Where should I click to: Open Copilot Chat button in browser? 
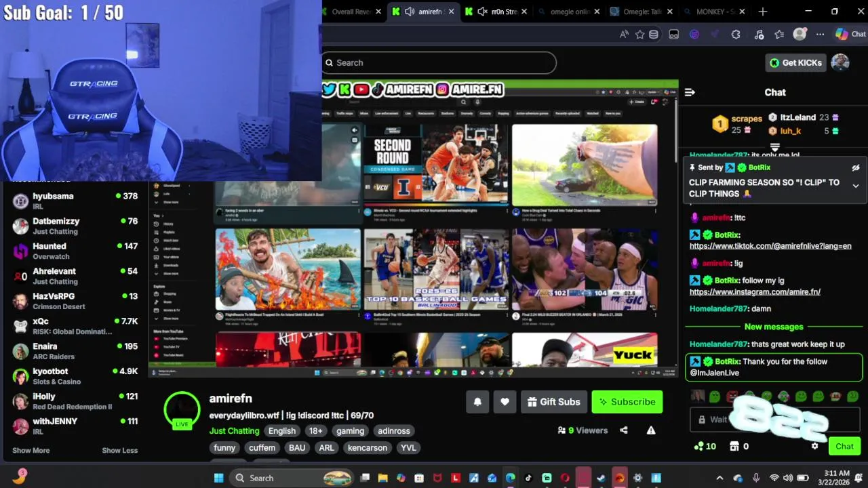(x=850, y=34)
